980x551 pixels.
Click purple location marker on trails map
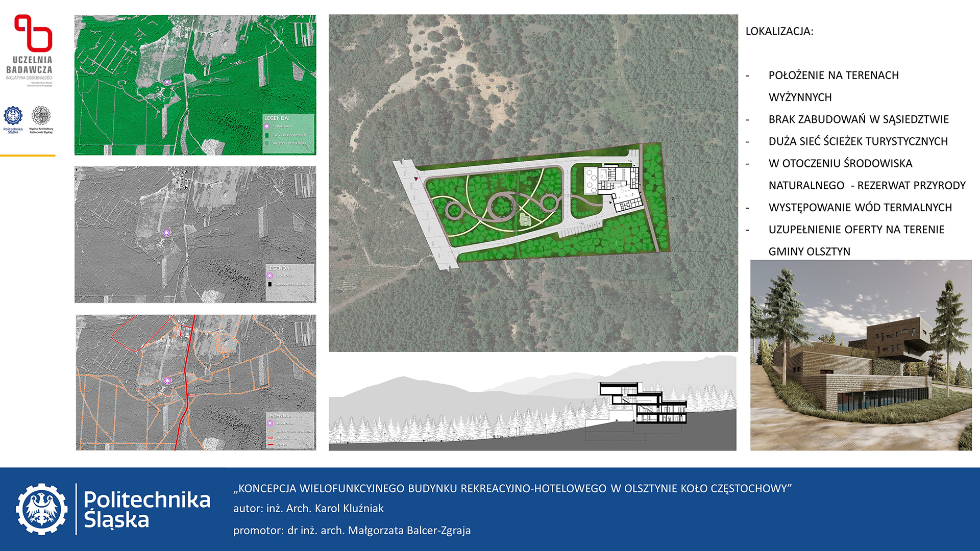(x=167, y=381)
